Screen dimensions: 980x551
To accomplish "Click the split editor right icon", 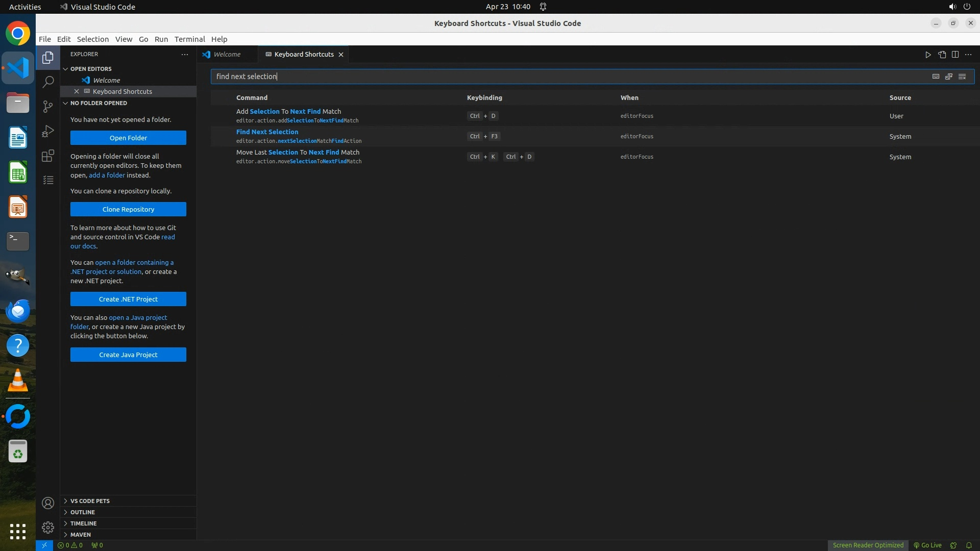I will (x=955, y=55).
